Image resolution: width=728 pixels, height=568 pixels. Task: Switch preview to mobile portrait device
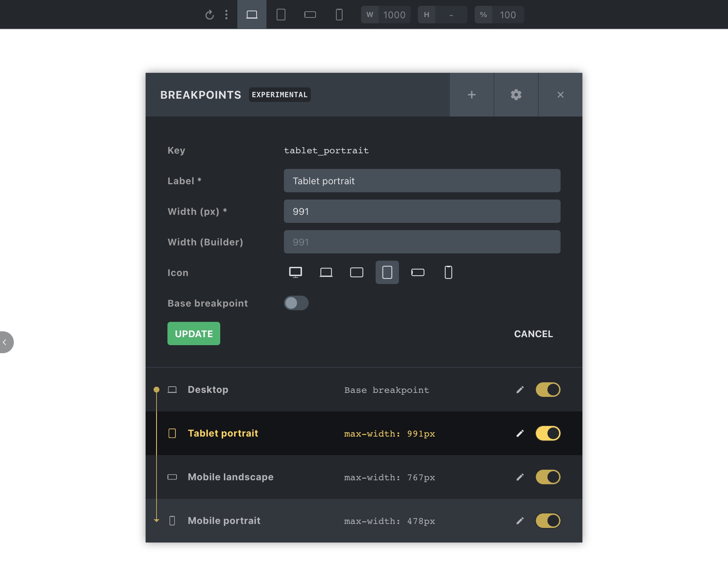[x=339, y=15]
